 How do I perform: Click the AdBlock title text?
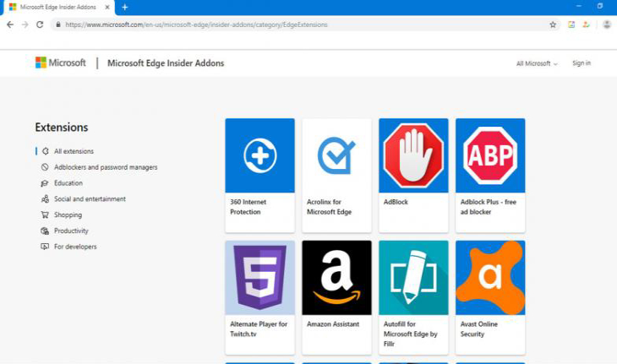coord(396,202)
